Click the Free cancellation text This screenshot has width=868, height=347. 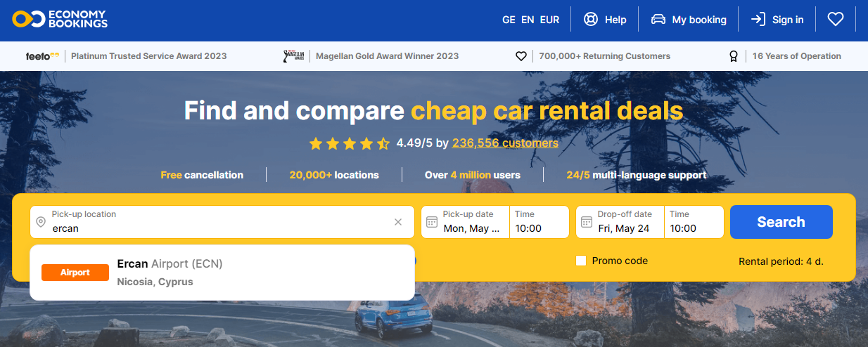[202, 175]
